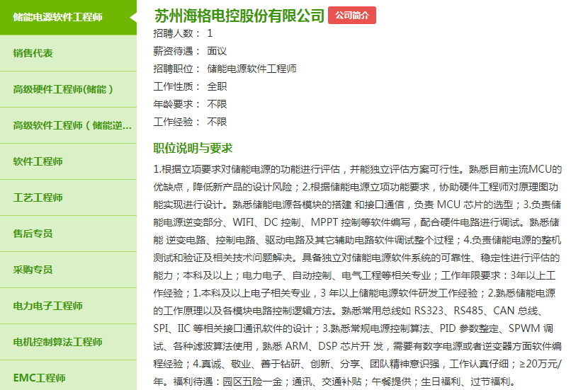Click the 工作经验 不限 row
This screenshot has width=588, height=390.
pyautogui.click(x=190, y=122)
